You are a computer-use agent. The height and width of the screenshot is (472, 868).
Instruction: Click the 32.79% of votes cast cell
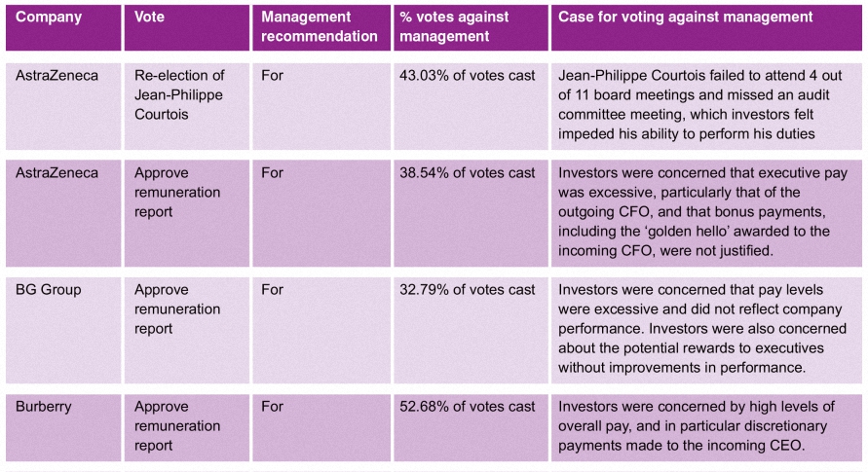[471, 330]
